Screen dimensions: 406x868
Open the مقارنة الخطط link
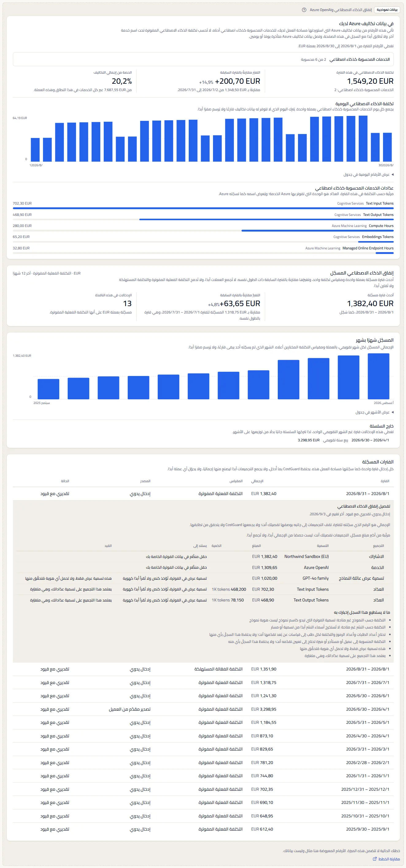click(386, 859)
